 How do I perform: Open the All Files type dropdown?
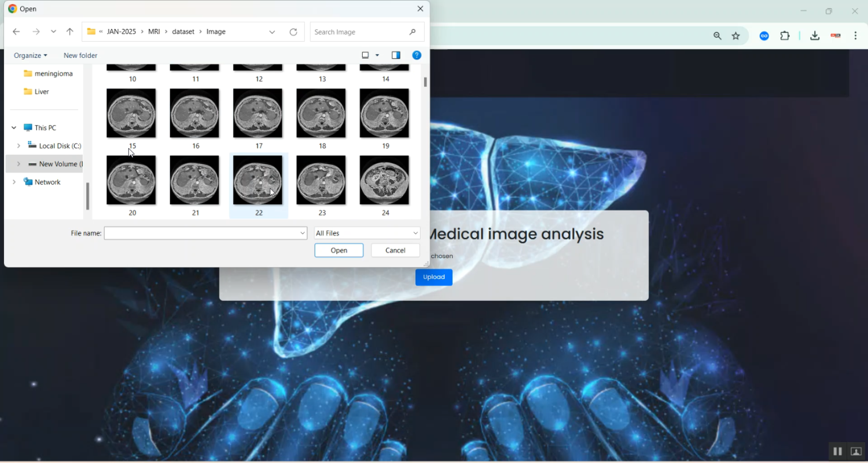(367, 233)
